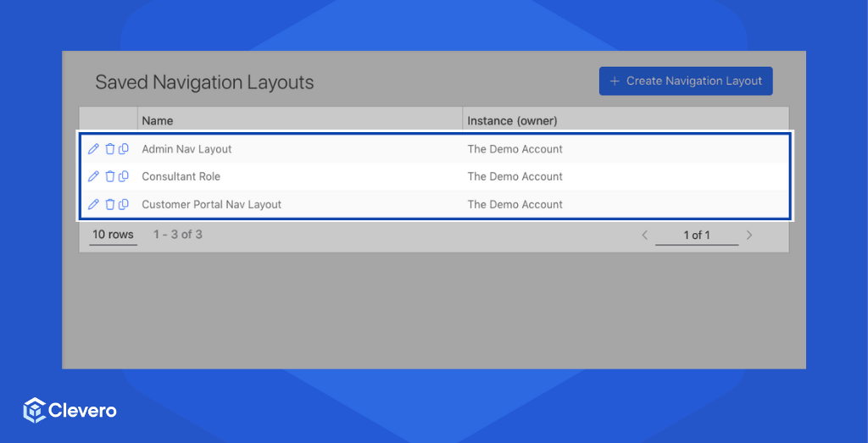Click The Demo Account in Consultant Role row
This screenshot has width=868, height=443.
tap(515, 176)
